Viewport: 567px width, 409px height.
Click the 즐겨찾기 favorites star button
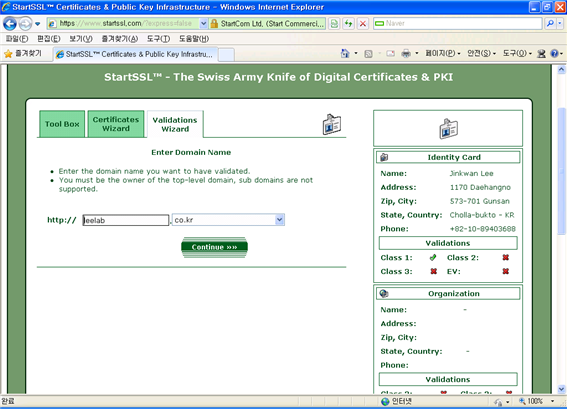(x=23, y=54)
